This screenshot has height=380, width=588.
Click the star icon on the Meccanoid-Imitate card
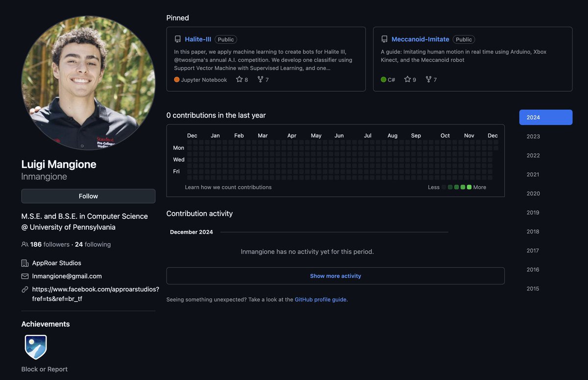point(407,79)
